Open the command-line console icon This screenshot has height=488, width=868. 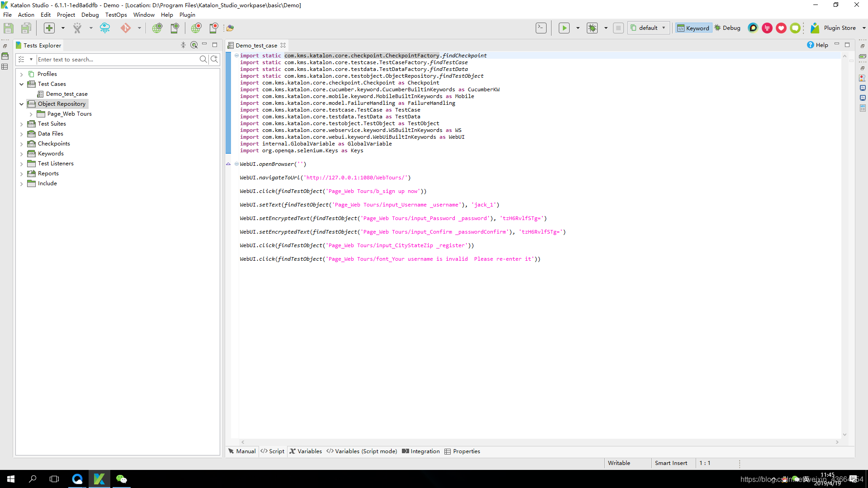(x=541, y=28)
